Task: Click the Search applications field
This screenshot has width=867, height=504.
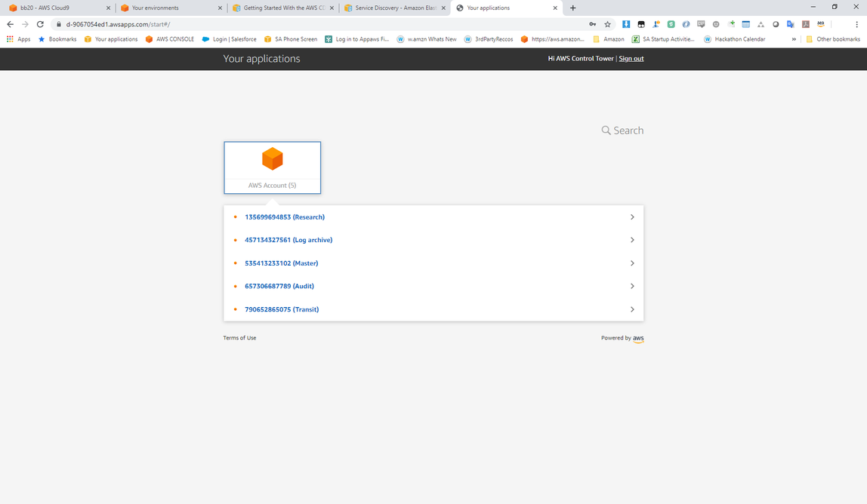Action: [622, 131]
